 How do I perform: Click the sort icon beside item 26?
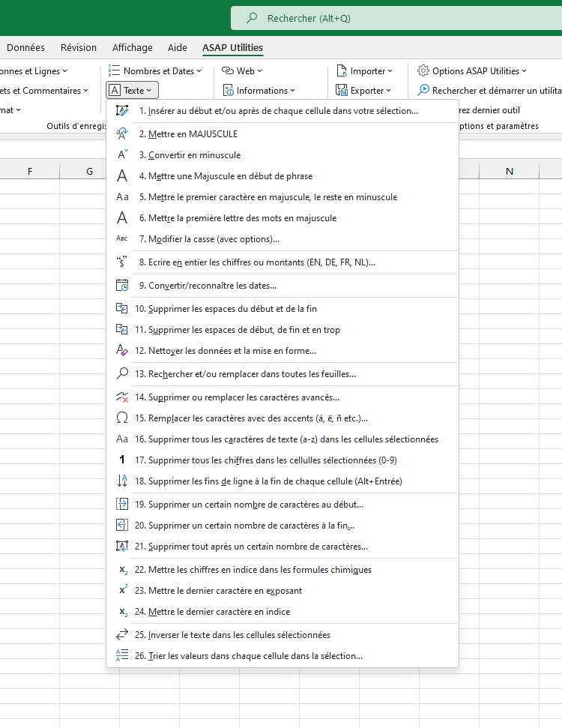point(122,655)
